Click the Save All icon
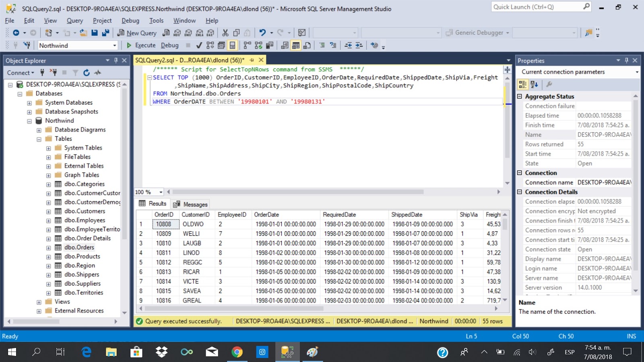This screenshot has height=362, width=644. click(x=105, y=33)
